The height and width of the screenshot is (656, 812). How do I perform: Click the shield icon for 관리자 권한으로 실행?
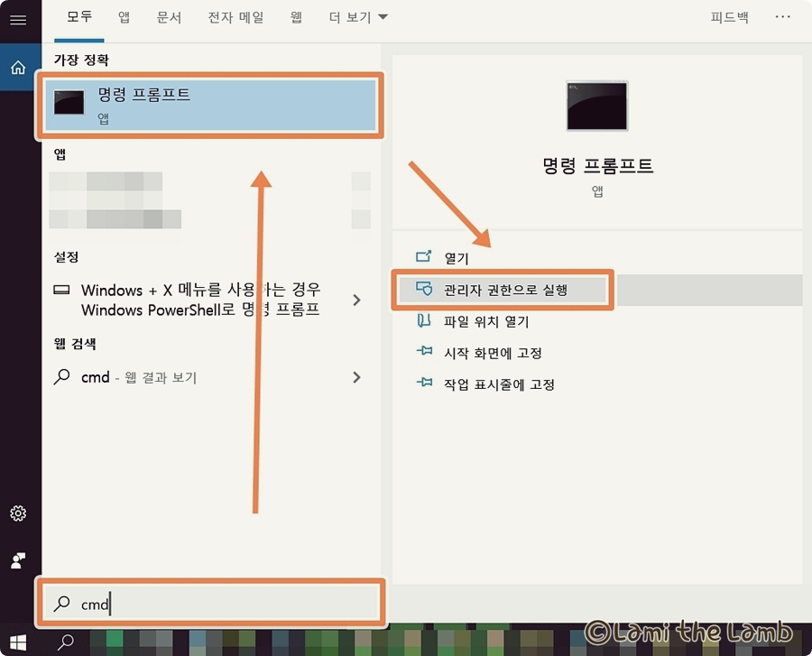coord(424,289)
